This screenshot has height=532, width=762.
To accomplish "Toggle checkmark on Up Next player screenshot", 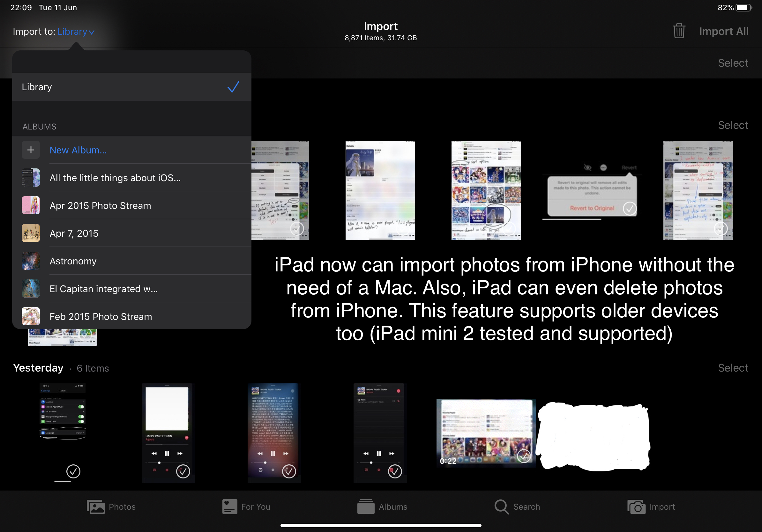I will 395,471.
